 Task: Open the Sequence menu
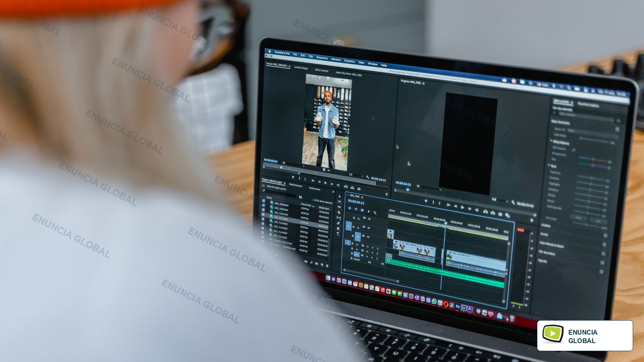coord(322,58)
